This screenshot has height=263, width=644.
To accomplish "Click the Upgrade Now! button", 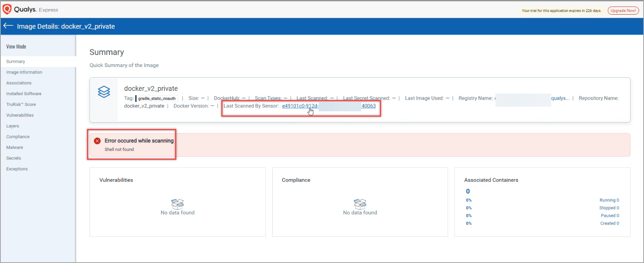I will click(x=623, y=11).
